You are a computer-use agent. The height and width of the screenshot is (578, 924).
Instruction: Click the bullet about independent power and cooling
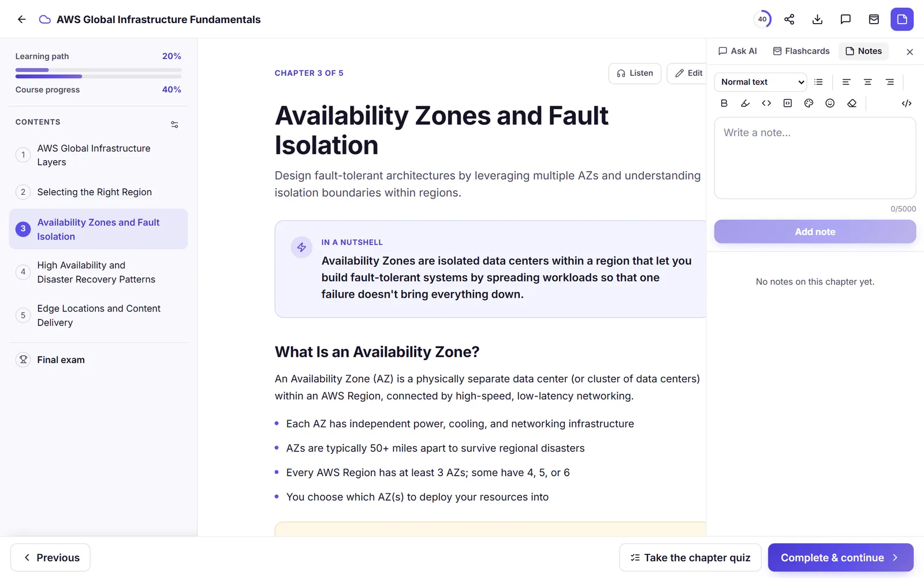point(460,424)
